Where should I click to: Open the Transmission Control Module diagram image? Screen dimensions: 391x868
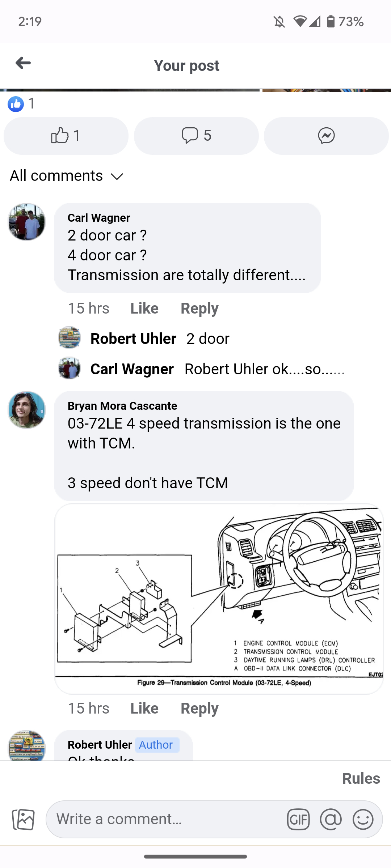(219, 599)
